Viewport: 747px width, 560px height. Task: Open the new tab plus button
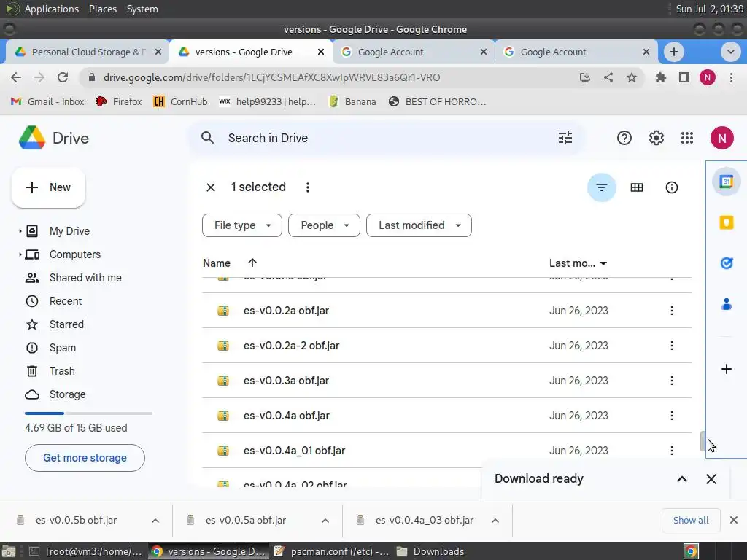click(673, 52)
